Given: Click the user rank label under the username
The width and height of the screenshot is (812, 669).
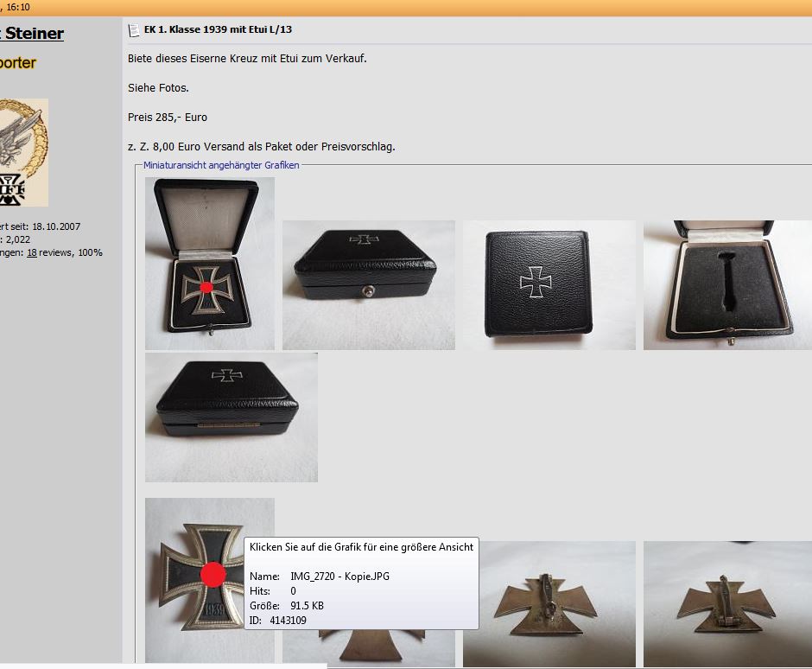Looking at the screenshot, I should [x=17, y=63].
